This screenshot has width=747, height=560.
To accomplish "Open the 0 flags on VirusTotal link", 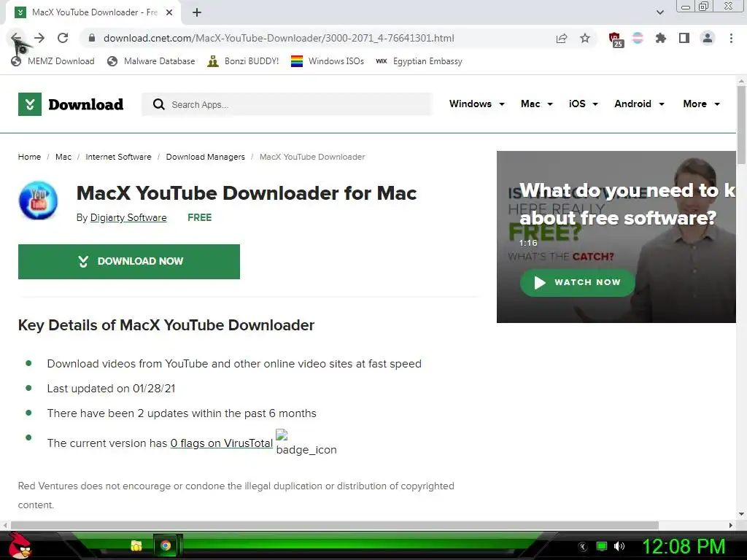I will 222,443.
